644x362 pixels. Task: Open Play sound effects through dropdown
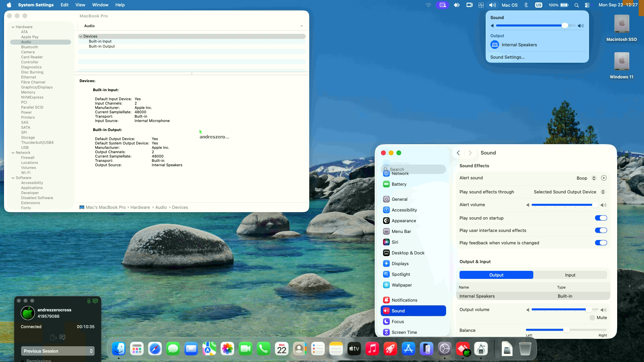pos(570,192)
